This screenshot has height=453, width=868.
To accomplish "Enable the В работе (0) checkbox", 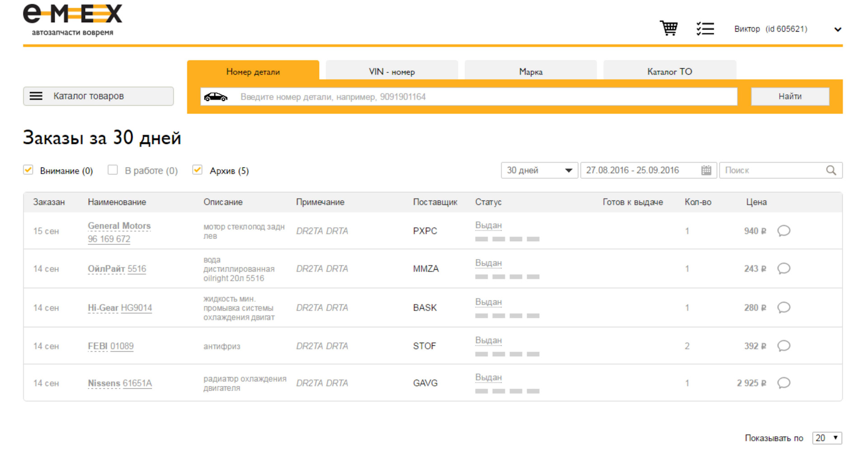I will 113,170.
